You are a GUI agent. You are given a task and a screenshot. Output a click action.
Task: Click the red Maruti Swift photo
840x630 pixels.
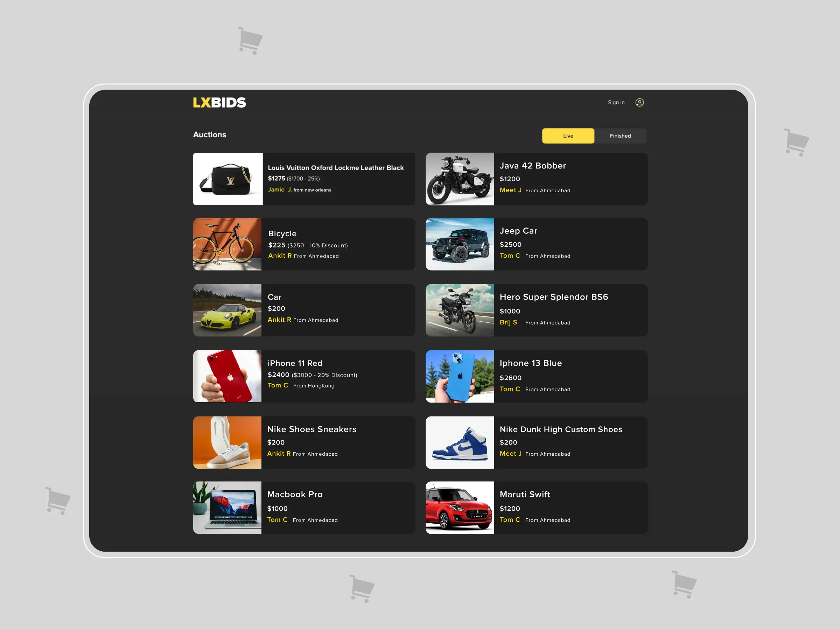460,508
